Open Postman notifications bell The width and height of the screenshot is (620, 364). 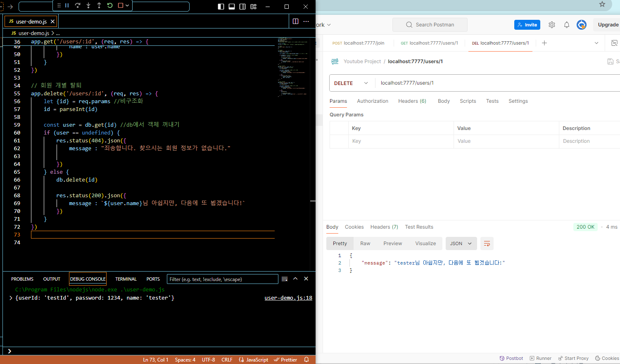(x=567, y=25)
